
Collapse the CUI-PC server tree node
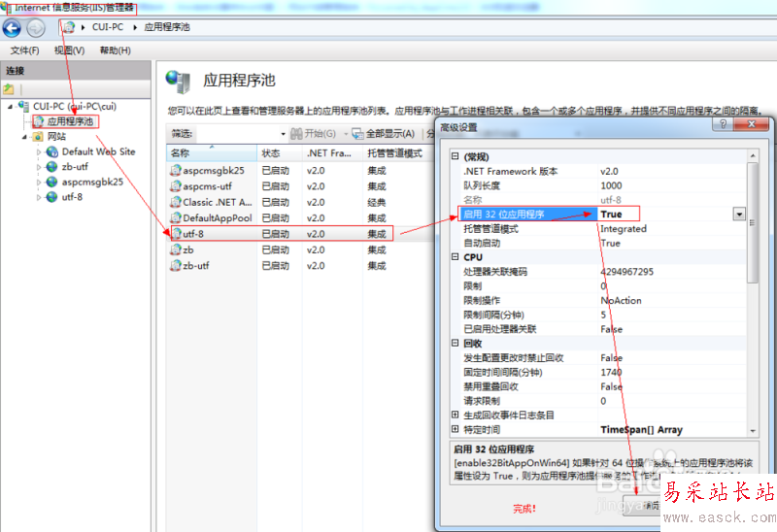[10, 107]
